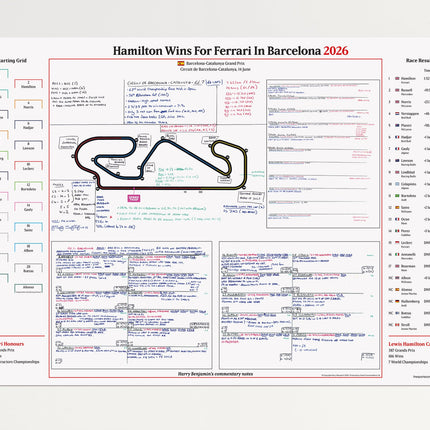Select the Lawson grid slot box

pyautogui.click(x=28, y=146)
